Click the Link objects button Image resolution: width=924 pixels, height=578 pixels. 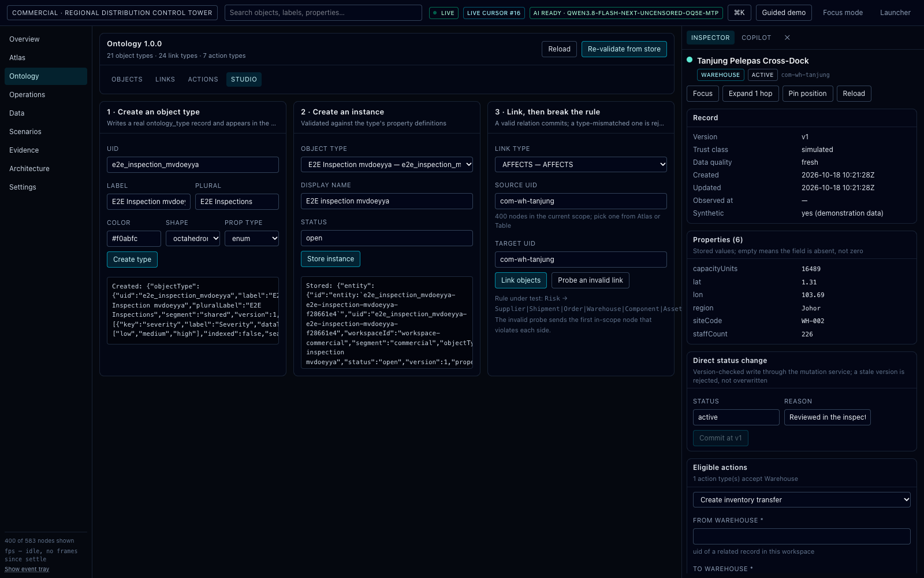(521, 280)
